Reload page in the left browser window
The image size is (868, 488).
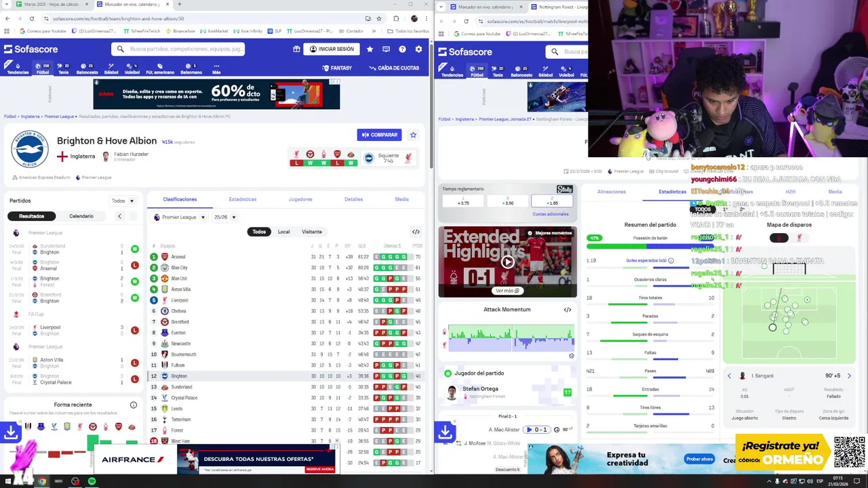(x=32, y=18)
